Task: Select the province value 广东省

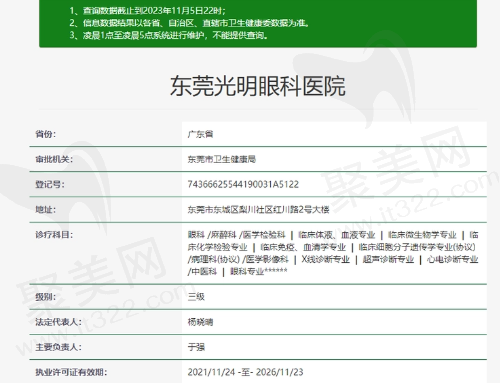Action: pyautogui.click(x=200, y=134)
